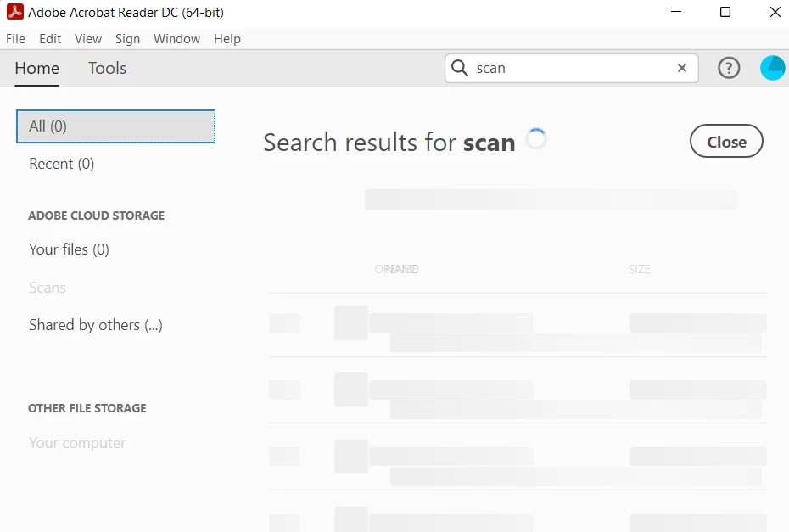This screenshot has height=532, width=789.
Task: Open the Help question mark icon
Action: point(729,68)
